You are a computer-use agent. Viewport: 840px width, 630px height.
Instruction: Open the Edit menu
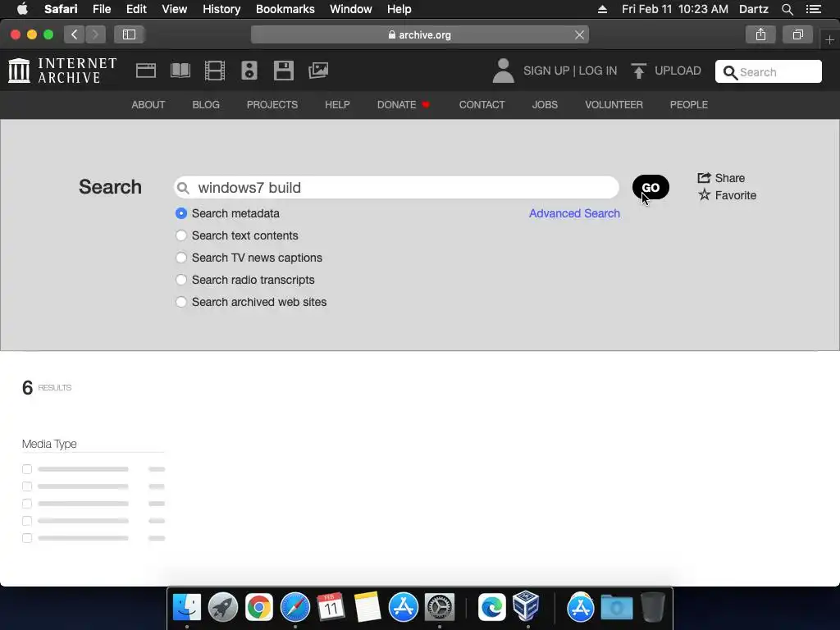click(136, 9)
